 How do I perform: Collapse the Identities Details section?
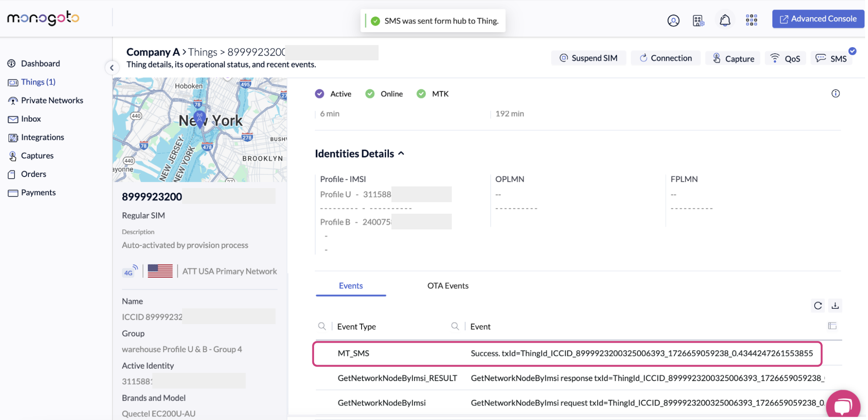tap(401, 153)
